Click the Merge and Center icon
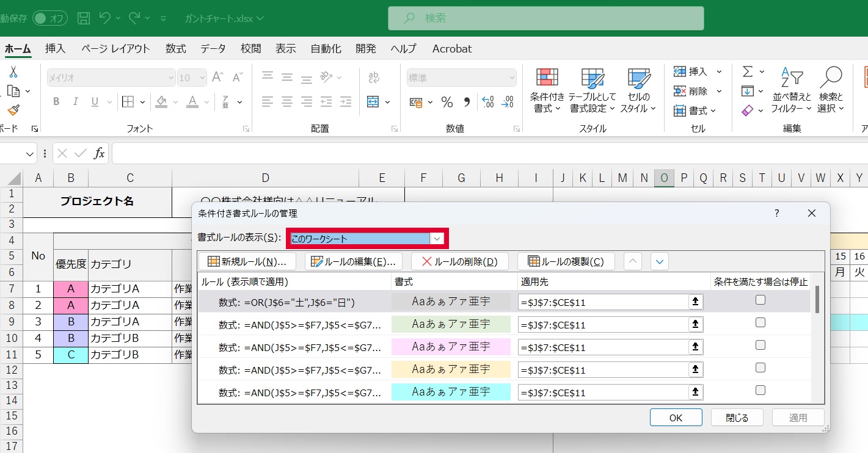 tap(373, 101)
